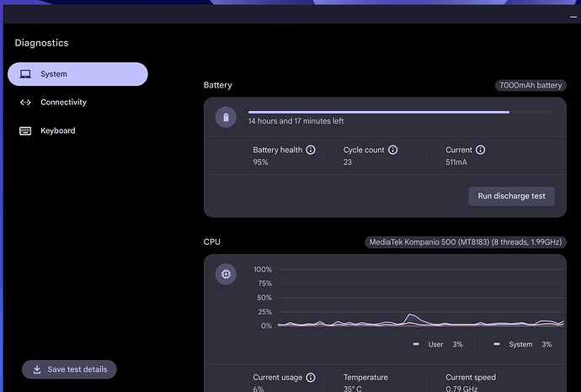581x392 pixels.
Task: Click the User legend swatch in CPU chart
Action: (416, 344)
